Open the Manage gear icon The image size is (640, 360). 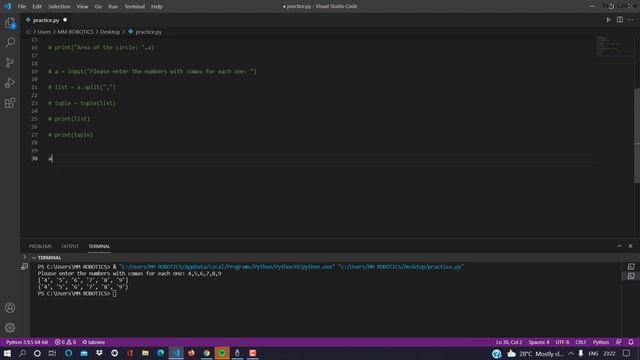coord(10,327)
